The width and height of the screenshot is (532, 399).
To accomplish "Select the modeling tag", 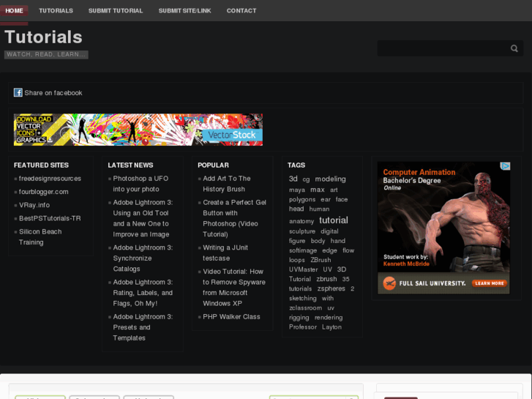I will 331,179.
